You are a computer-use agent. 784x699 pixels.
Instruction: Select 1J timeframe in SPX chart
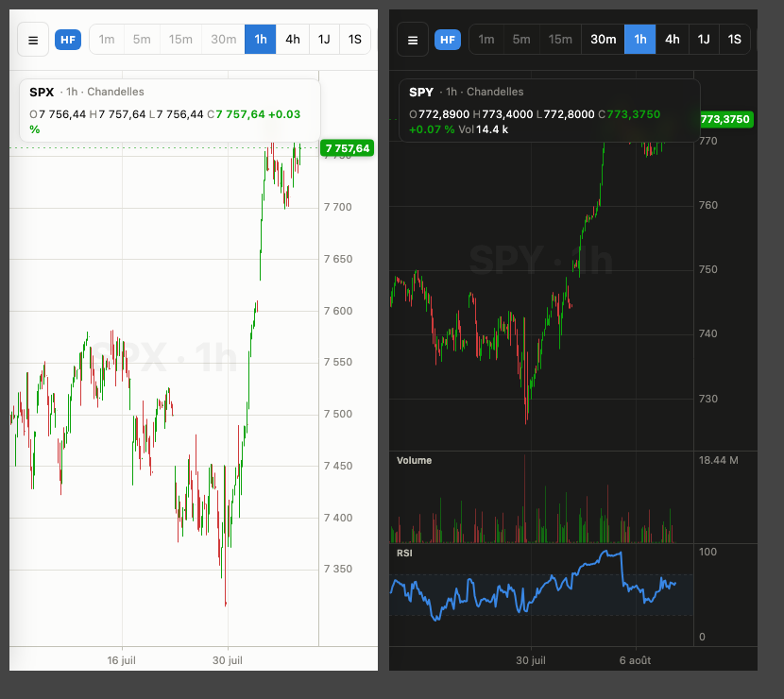click(x=324, y=40)
